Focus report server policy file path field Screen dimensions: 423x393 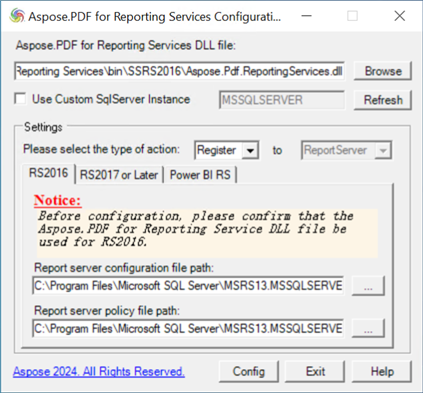188,328
